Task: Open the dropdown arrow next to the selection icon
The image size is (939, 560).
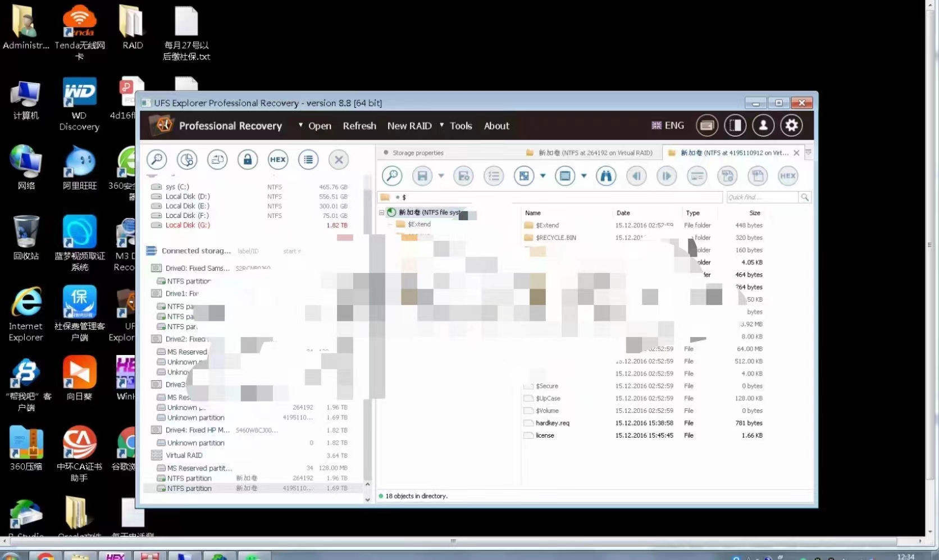Action: click(543, 176)
